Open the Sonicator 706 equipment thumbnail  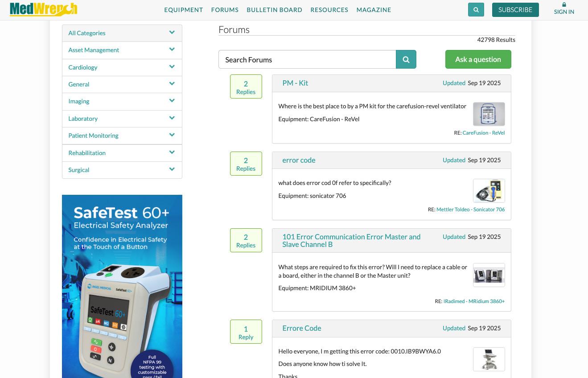pos(489,191)
